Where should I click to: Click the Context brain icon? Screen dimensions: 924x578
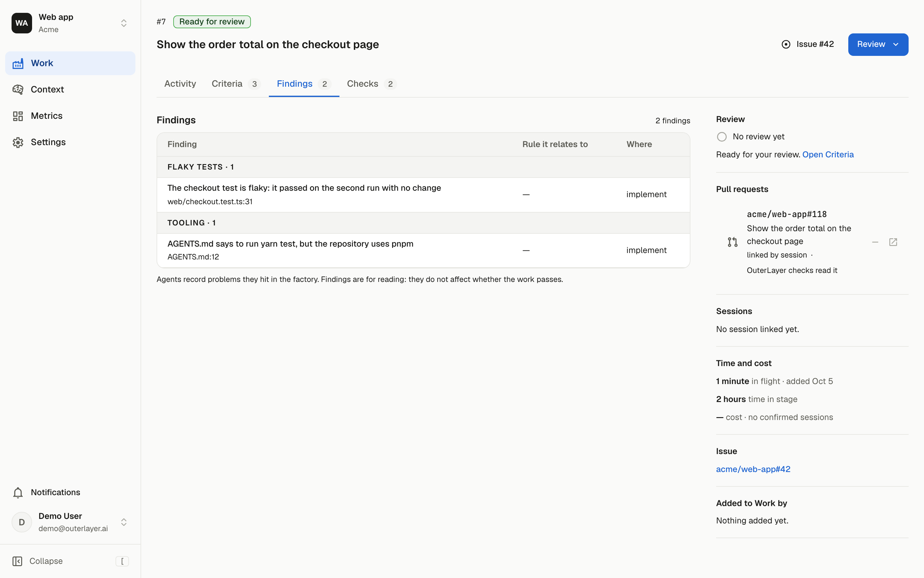(x=18, y=90)
